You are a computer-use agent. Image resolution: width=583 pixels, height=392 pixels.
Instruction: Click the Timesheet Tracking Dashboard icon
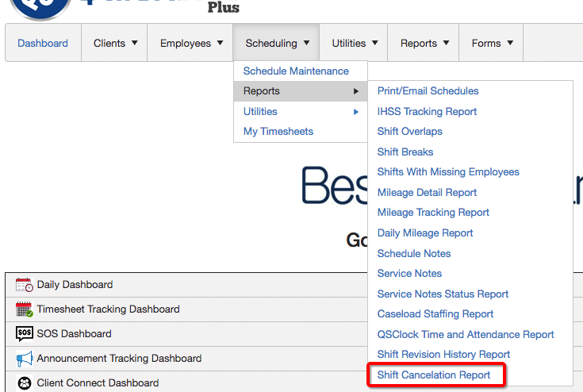(x=24, y=309)
